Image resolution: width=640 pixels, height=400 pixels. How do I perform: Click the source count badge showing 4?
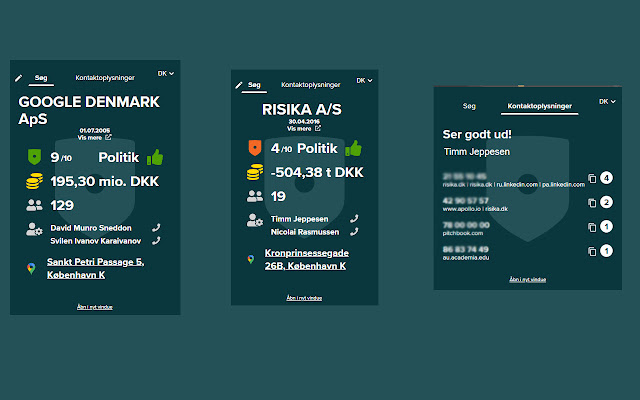[607, 178]
